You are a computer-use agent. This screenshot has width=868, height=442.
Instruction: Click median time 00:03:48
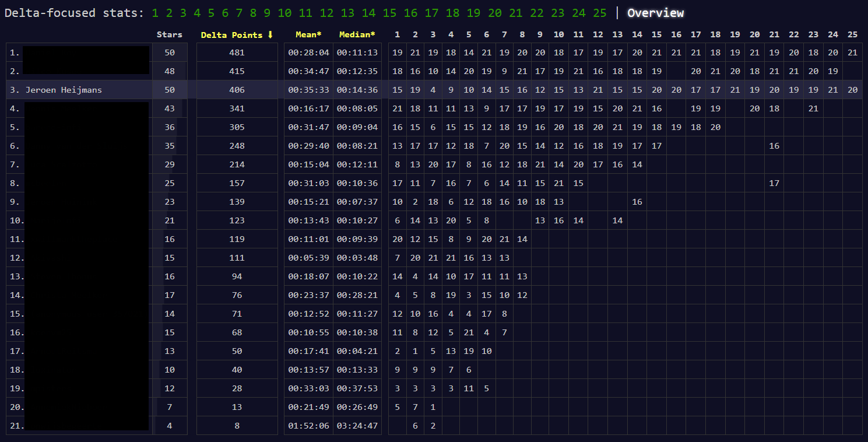[x=357, y=258]
